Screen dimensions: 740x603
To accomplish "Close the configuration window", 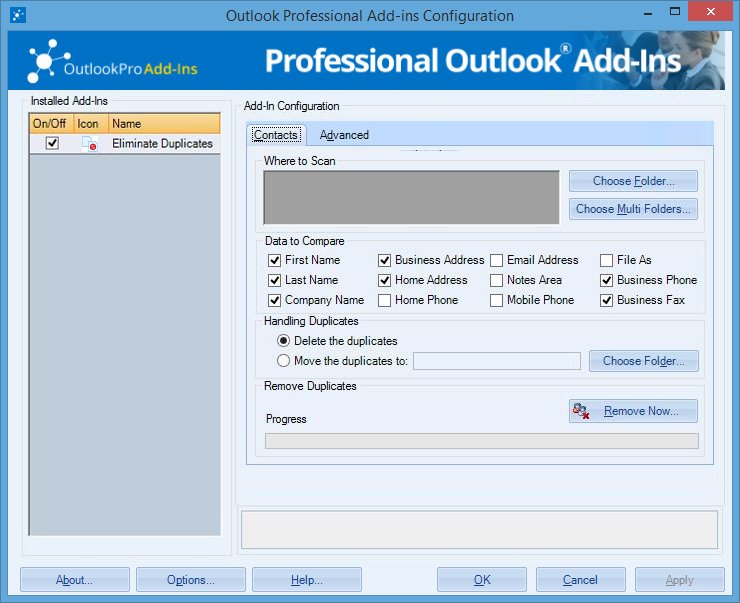I will [710, 12].
